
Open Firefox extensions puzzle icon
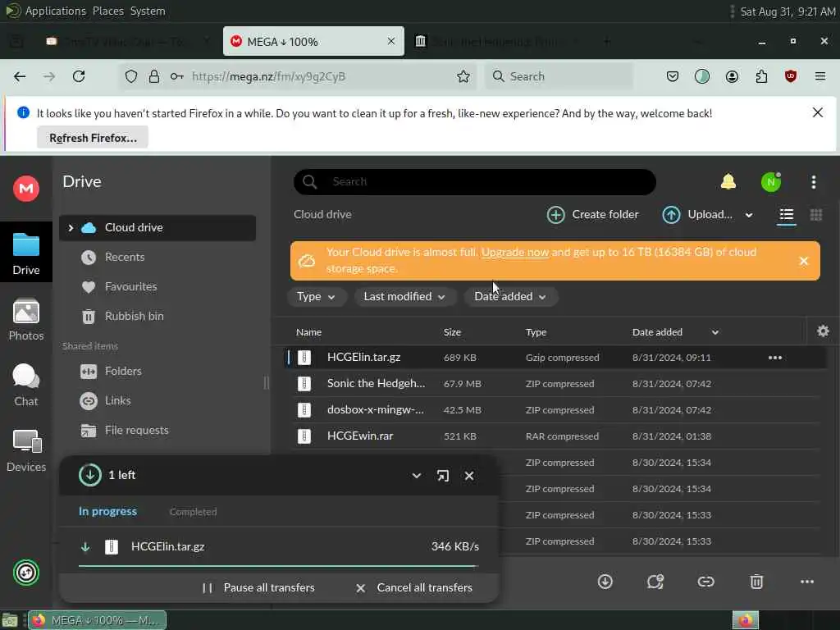(761, 76)
